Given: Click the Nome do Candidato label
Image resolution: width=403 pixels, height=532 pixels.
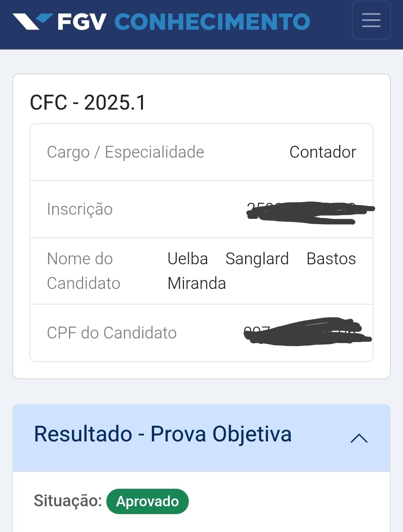Looking at the screenshot, I should (x=84, y=271).
